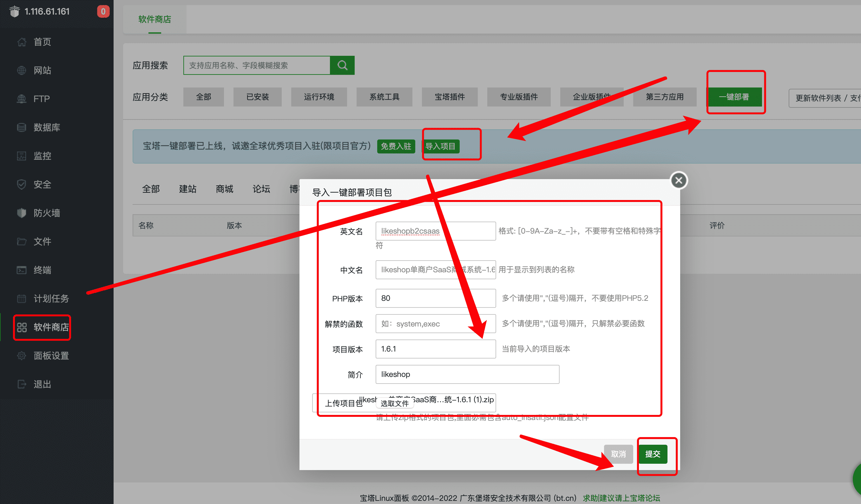
Task: Click the panel logo beside server IP
Action: coord(14,11)
